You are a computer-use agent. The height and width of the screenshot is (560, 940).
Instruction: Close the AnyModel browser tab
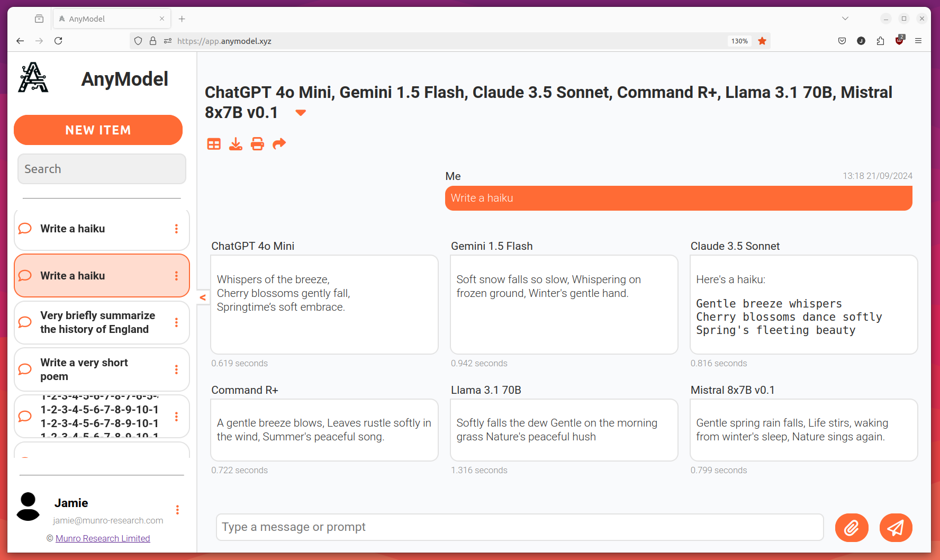click(162, 19)
